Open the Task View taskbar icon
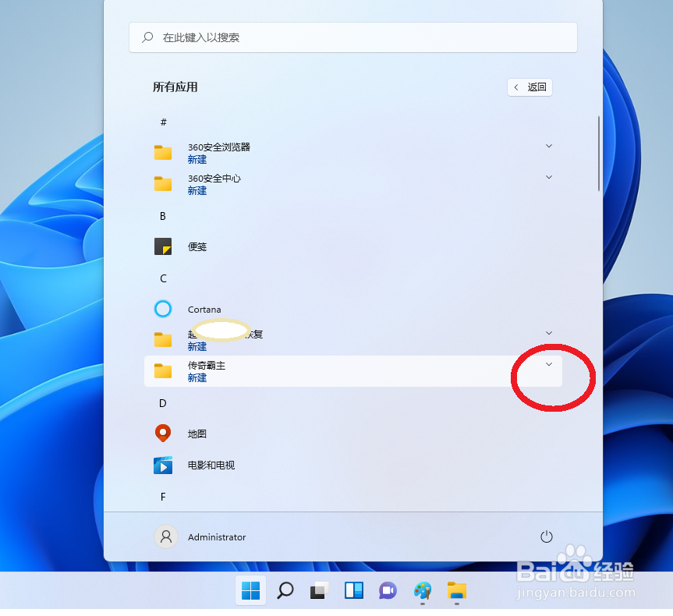The height and width of the screenshot is (616, 673). point(319,591)
